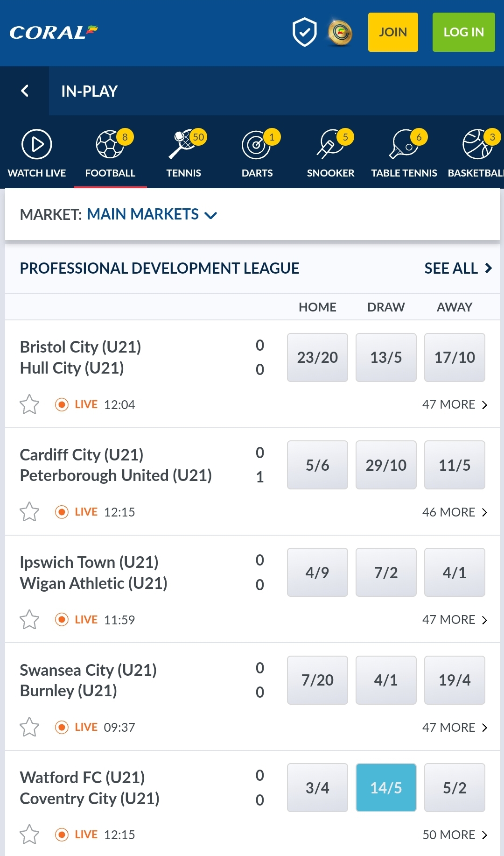Open SEE ALL for Professional Development League
Image resolution: width=504 pixels, height=856 pixels.
point(458,268)
